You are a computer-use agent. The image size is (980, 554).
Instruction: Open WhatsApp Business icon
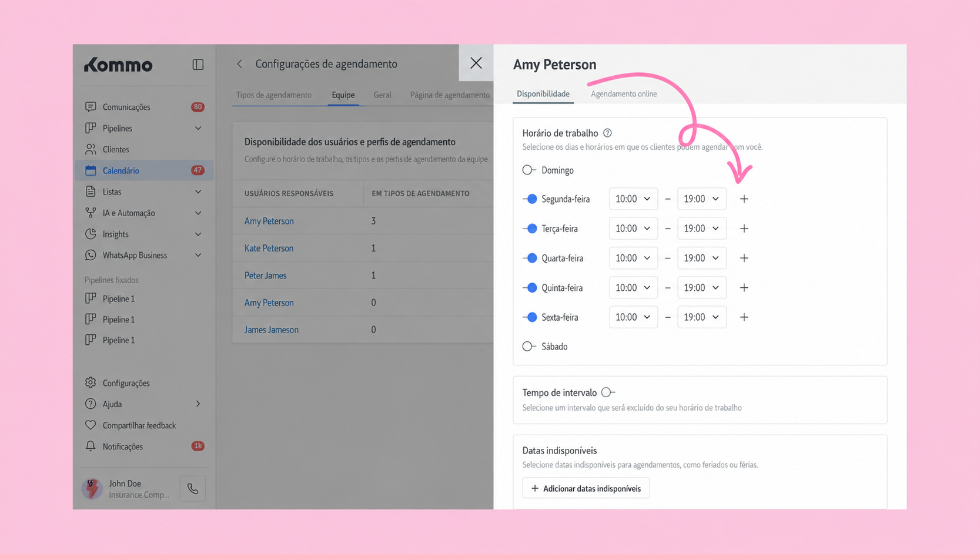(x=91, y=255)
